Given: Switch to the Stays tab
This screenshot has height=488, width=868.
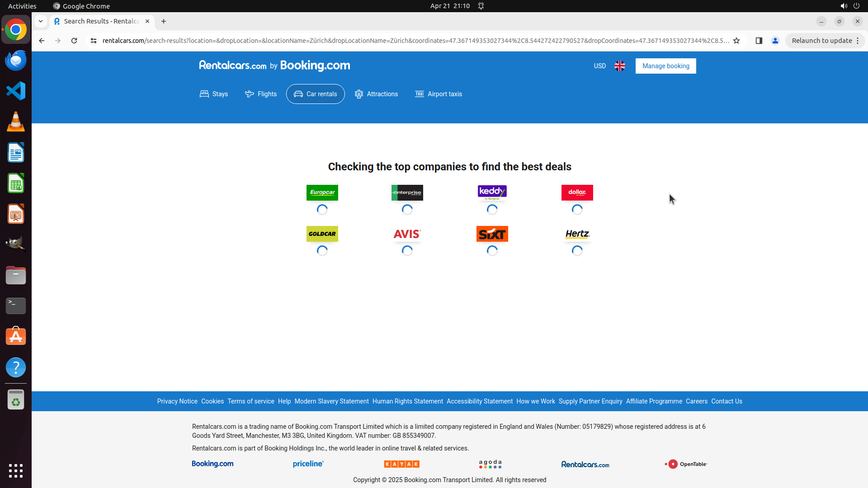Looking at the screenshot, I should coord(214,94).
